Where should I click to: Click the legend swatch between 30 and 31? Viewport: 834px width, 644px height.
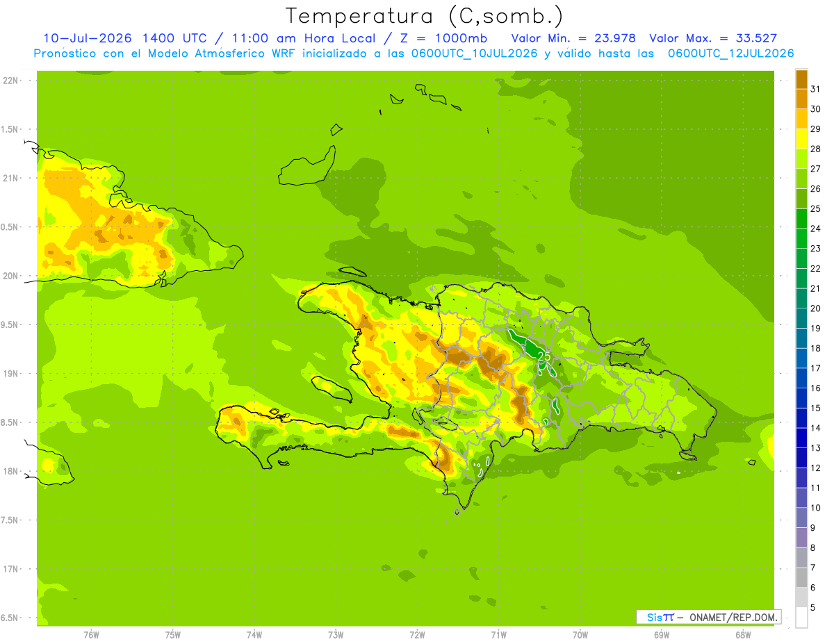point(801,99)
